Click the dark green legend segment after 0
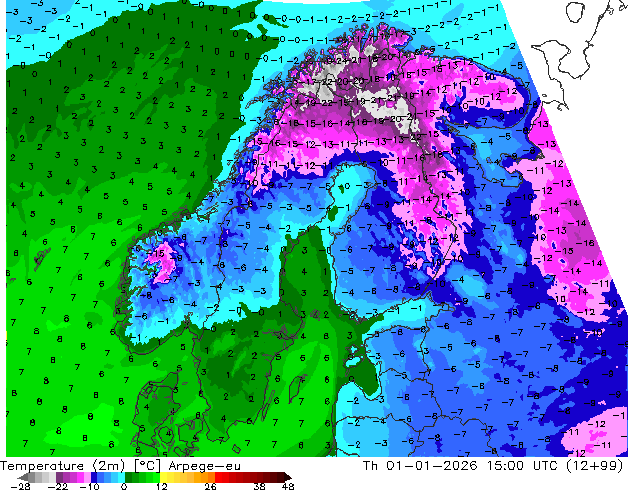 coord(129,477)
